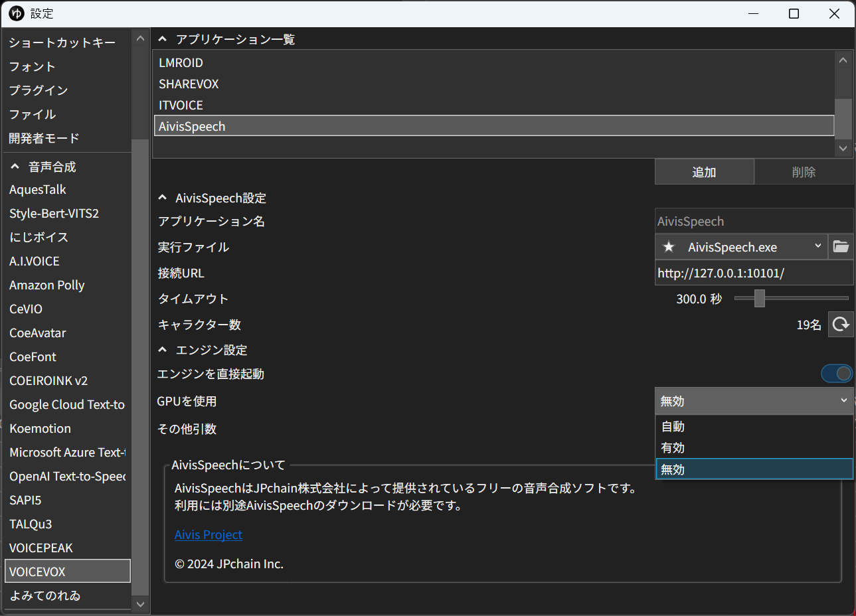The image size is (856, 616).
Task: Select Style-Bert-VITS2 in the sidebar
Action: tap(54, 213)
